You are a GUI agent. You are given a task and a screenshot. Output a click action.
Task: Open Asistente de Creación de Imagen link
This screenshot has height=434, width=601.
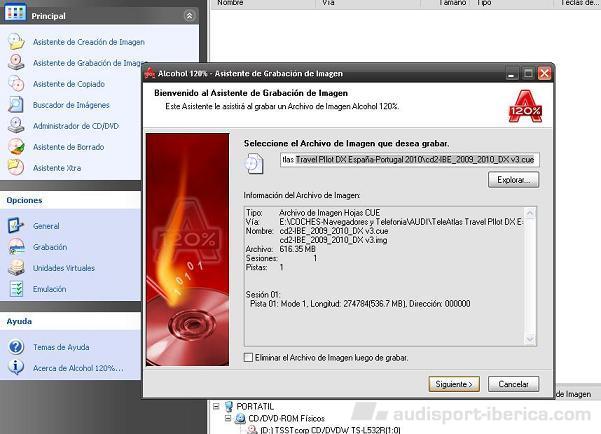(x=89, y=42)
